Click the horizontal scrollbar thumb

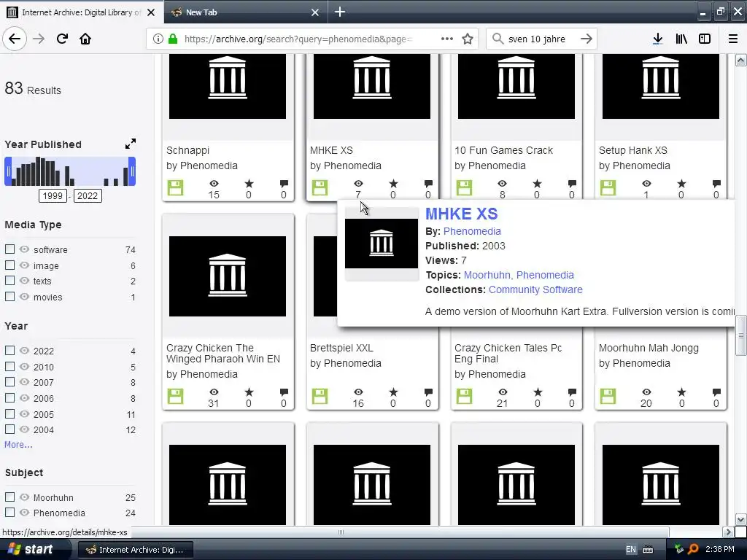coord(341,532)
